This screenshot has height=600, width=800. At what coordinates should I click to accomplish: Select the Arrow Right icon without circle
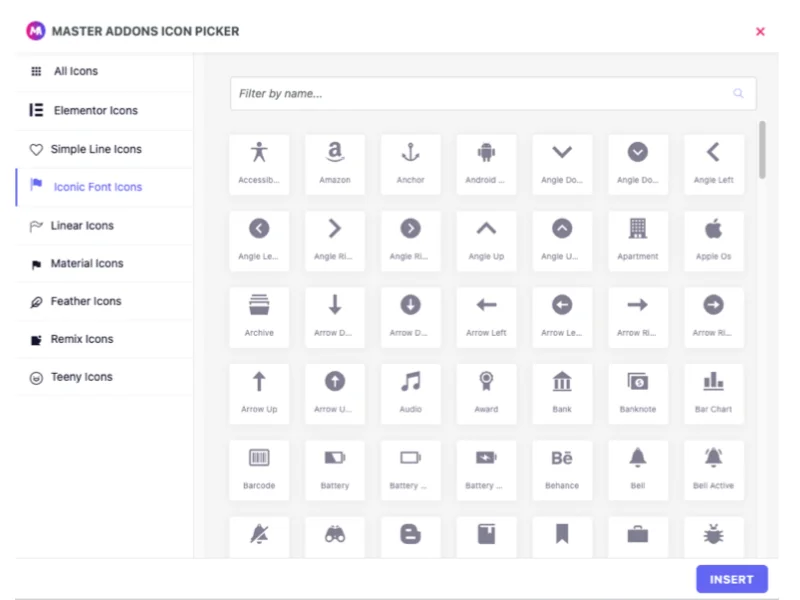click(638, 317)
